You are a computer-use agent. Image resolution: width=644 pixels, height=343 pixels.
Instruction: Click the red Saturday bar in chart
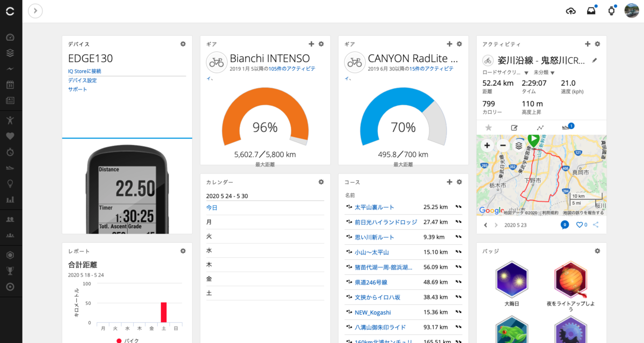coord(164,312)
